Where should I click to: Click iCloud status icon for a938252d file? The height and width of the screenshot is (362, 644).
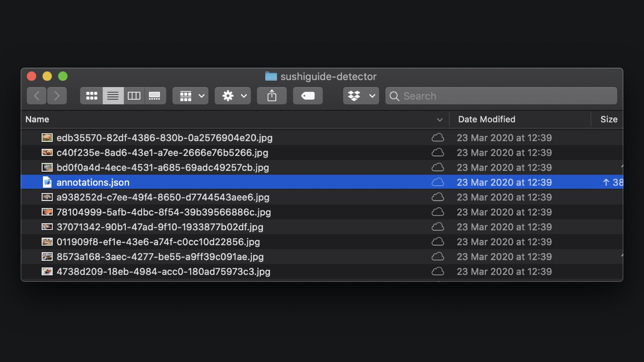(x=438, y=197)
